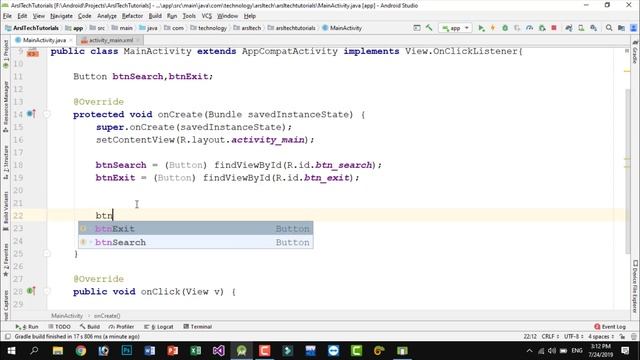Click the java folder breadcrumb
This screenshot has height=360, width=640.
click(149, 28)
